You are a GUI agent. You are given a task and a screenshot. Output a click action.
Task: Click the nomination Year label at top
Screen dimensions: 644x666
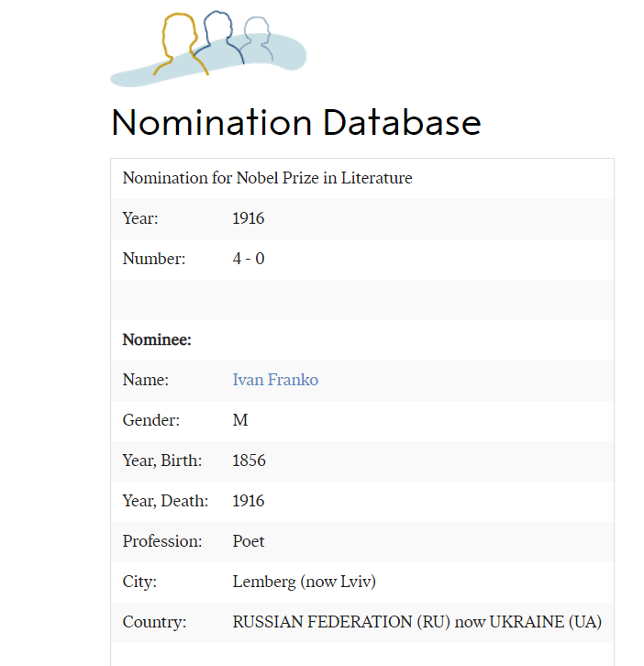pos(140,218)
